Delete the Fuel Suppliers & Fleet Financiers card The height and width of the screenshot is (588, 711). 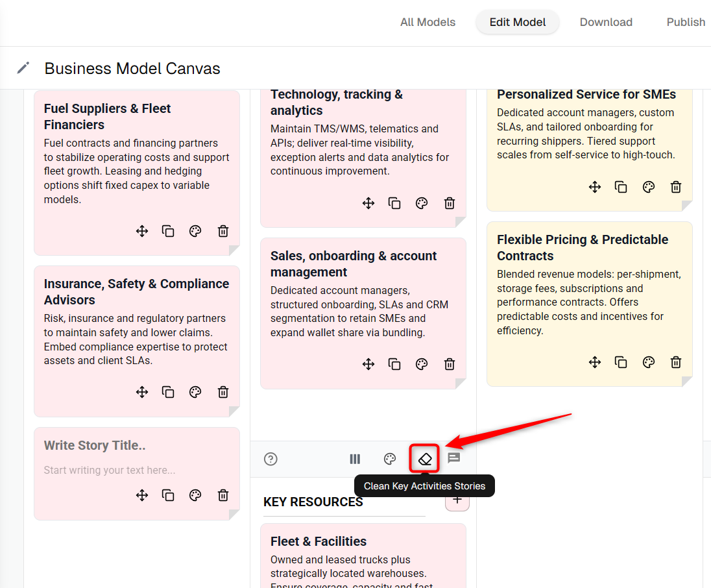coord(223,232)
